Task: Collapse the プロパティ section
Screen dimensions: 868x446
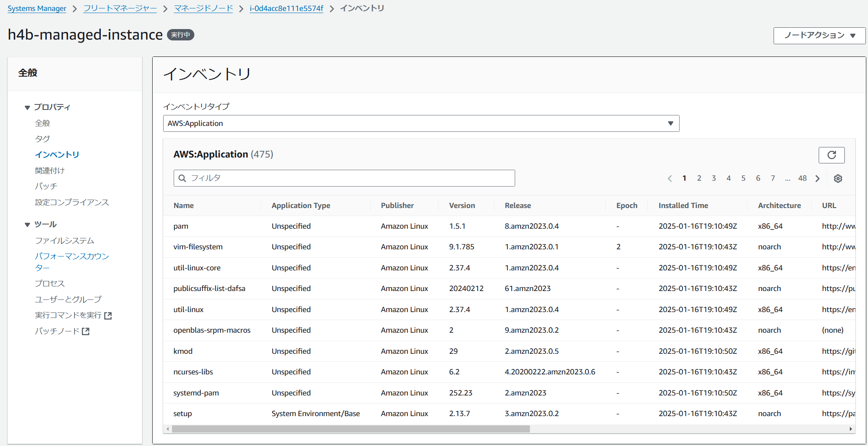Action: click(27, 107)
